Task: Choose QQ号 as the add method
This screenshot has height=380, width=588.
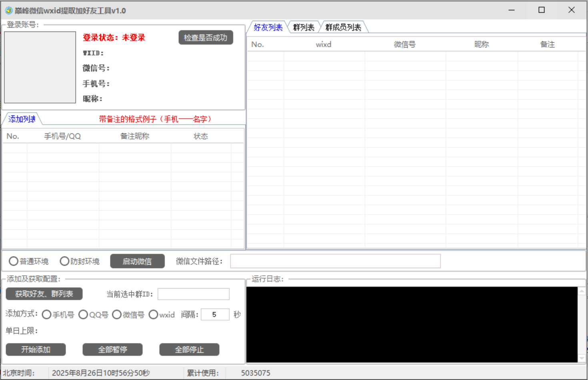Action: pyautogui.click(x=83, y=315)
